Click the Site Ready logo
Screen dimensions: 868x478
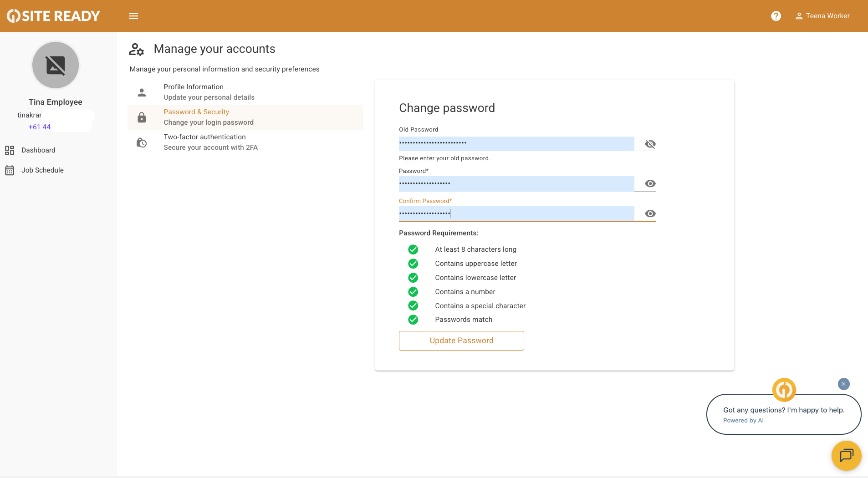pos(54,16)
